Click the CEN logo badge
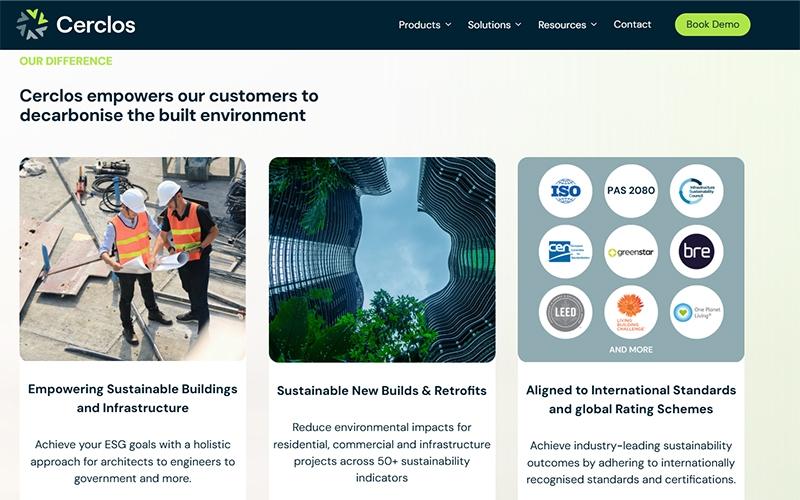 click(x=565, y=252)
